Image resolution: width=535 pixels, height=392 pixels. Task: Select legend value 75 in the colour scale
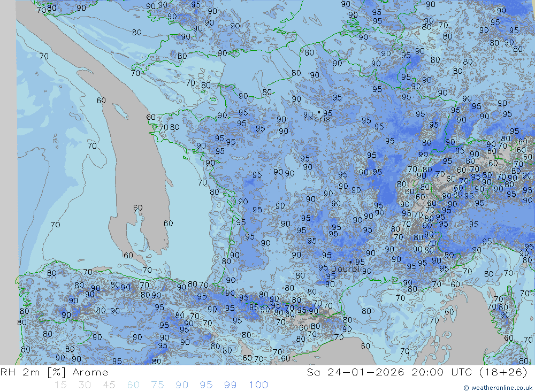[158, 385]
